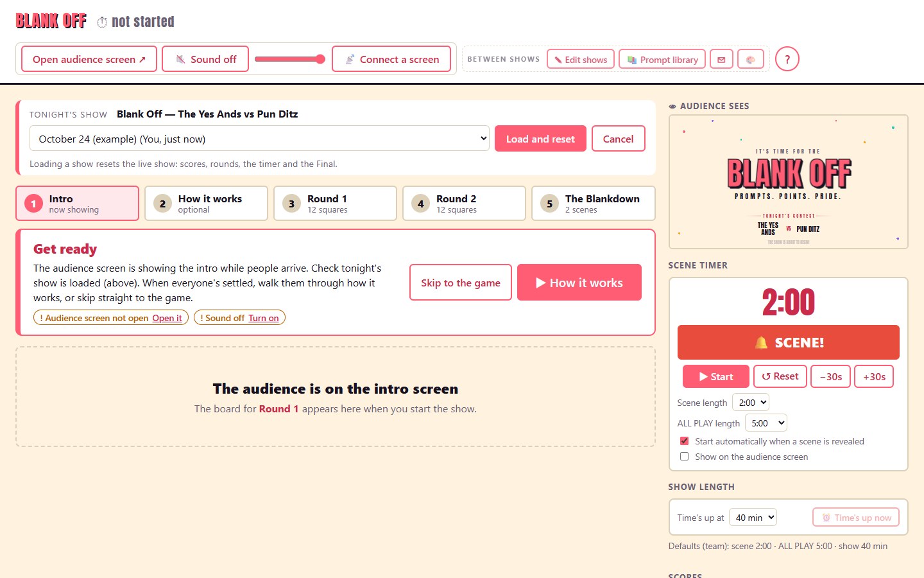Click Connect a screen button
This screenshot has width=924, height=578.
pos(391,59)
